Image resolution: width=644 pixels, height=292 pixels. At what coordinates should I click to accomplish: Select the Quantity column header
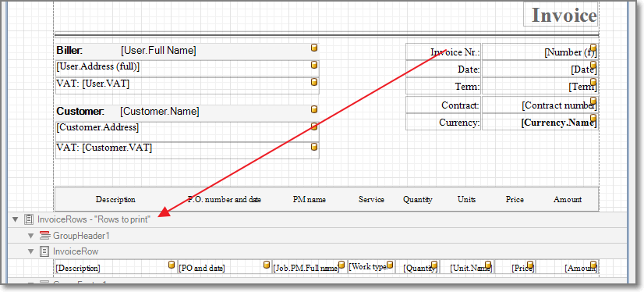pos(417,199)
